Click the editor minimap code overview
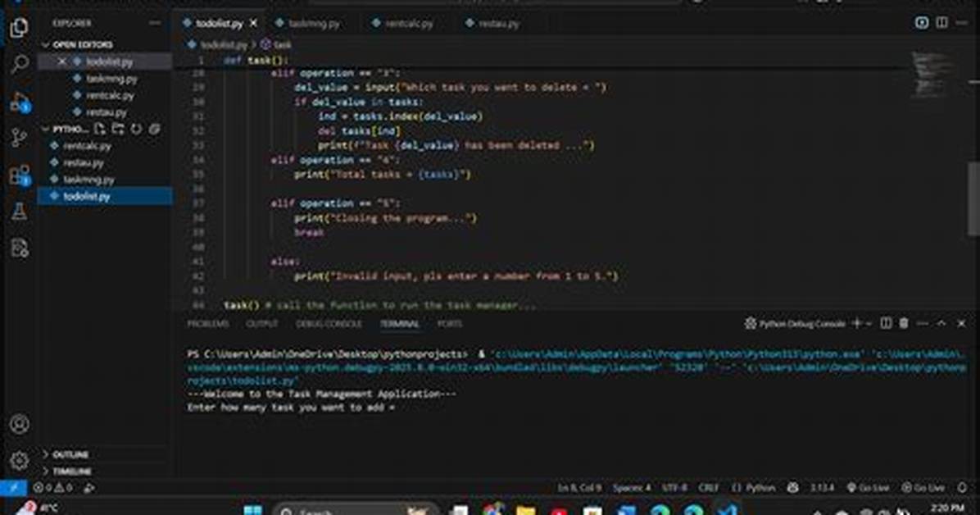This screenshot has width=980, height=515. point(932,74)
